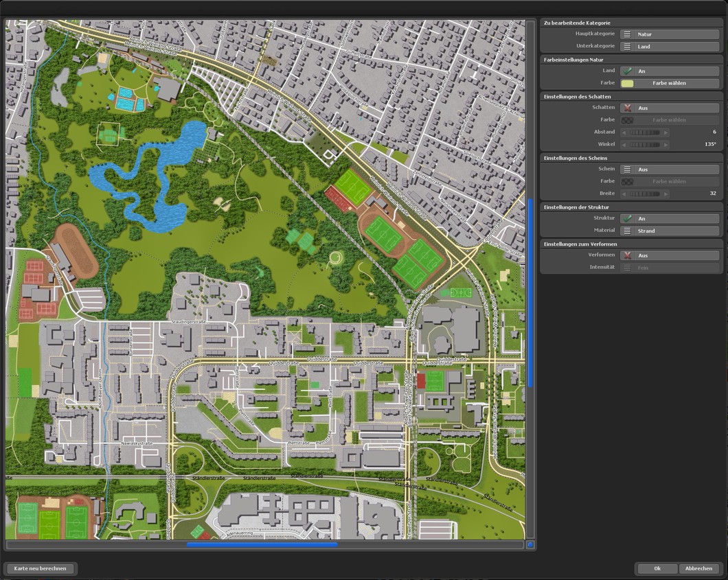Confirm changes with the Ok button
This screenshot has height=580, width=728.
[657, 568]
